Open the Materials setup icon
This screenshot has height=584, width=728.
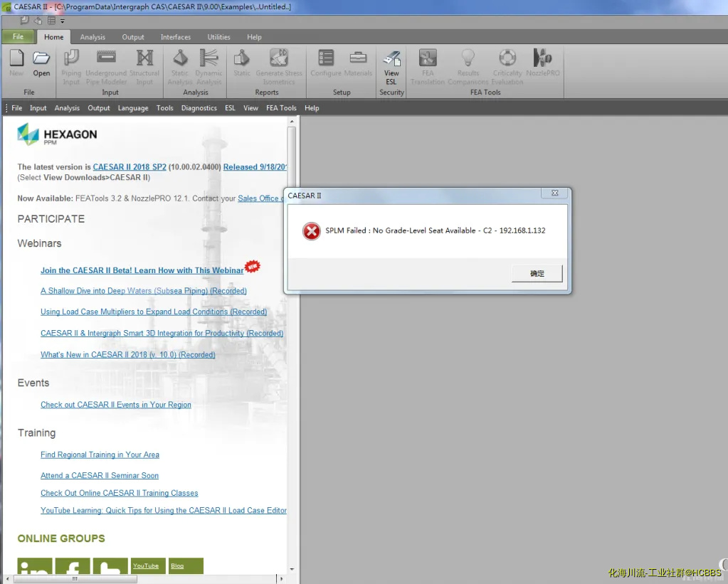click(358, 63)
